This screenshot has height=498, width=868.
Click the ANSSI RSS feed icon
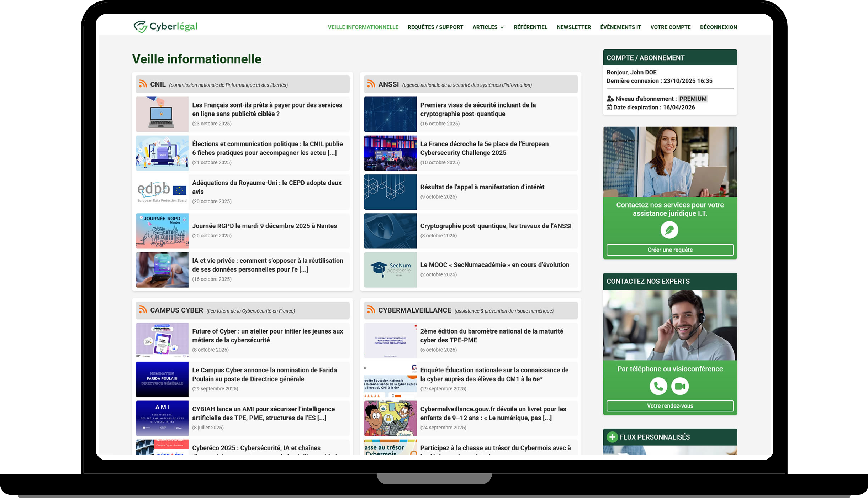(371, 84)
